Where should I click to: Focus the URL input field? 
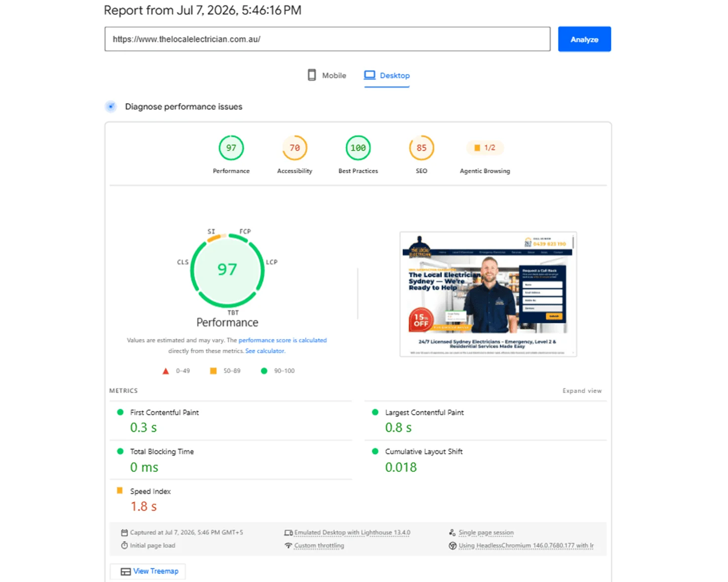click(x=327, y=39)
